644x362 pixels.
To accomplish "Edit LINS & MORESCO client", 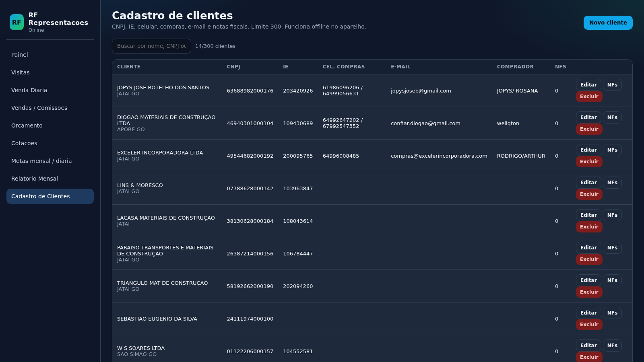I will pyautogui.click(x=588, y=183).
